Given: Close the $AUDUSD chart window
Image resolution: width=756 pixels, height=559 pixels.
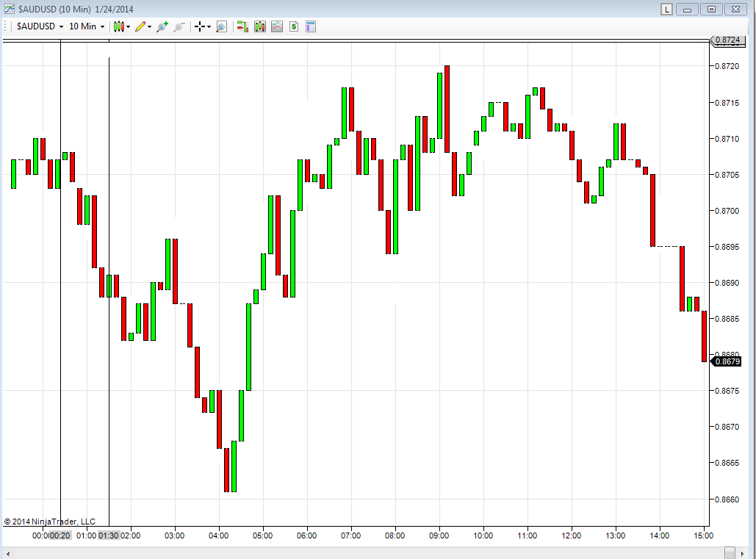Looking at the screenshot, I should pyautogui.click(x=735, y=9).
